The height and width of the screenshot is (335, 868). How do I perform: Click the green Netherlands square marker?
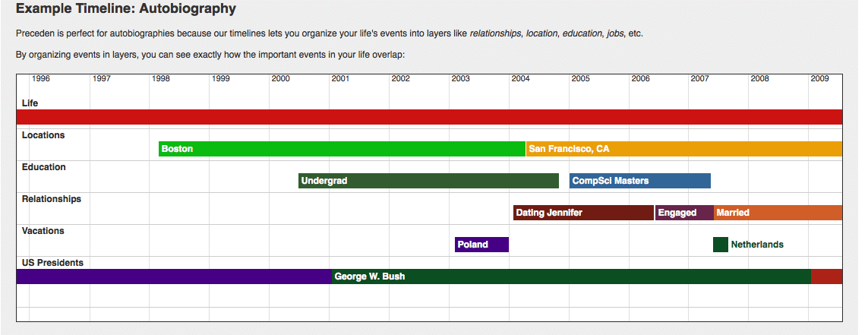pyautogui.click(x=721, y=245)
